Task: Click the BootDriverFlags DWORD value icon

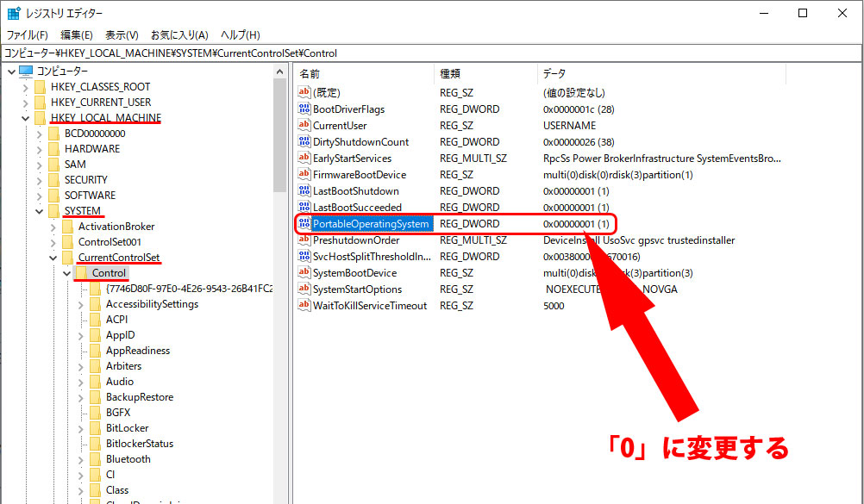Action: point(304,109)
